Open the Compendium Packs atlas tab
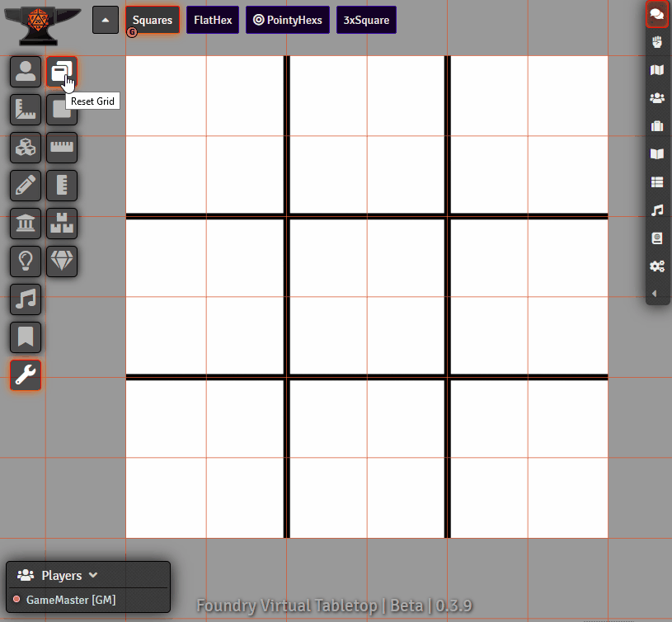Viewport: 672px width, 622px height. [657, 238]
